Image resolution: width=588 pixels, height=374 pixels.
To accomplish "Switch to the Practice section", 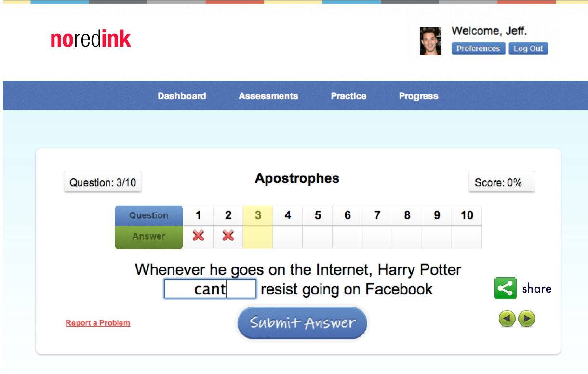I will click(x=348, y=96).
